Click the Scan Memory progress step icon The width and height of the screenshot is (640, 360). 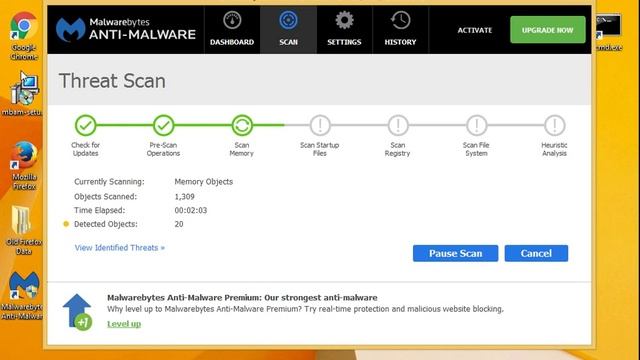(x=242, y=125)
